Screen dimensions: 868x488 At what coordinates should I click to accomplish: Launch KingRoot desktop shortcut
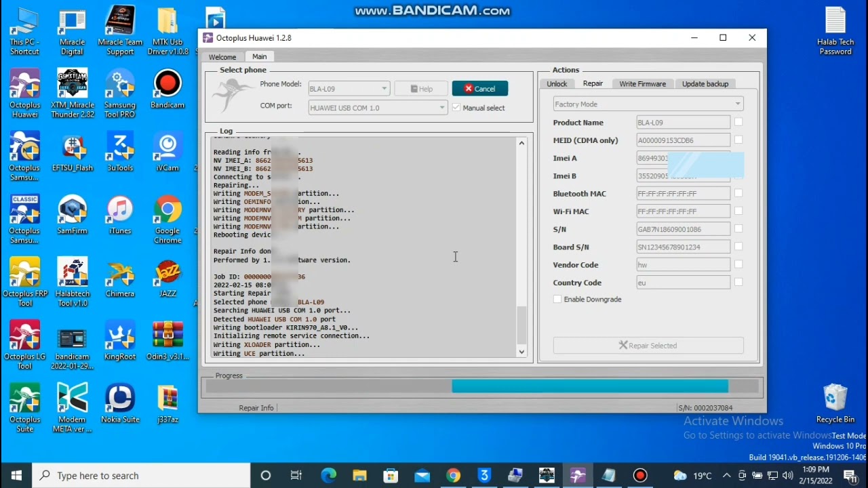pos(120,341)
